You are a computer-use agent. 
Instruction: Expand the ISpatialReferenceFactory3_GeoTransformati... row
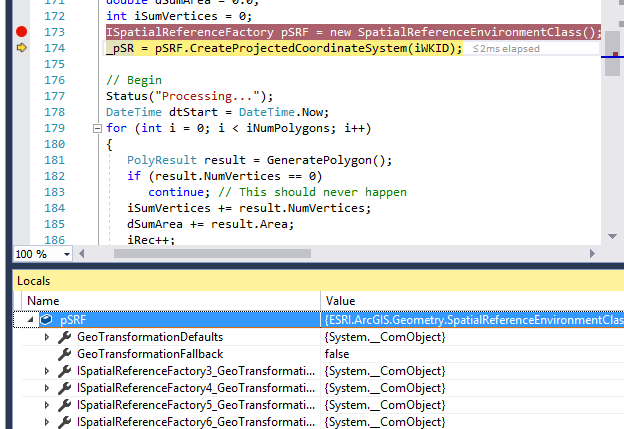(47, 371)
